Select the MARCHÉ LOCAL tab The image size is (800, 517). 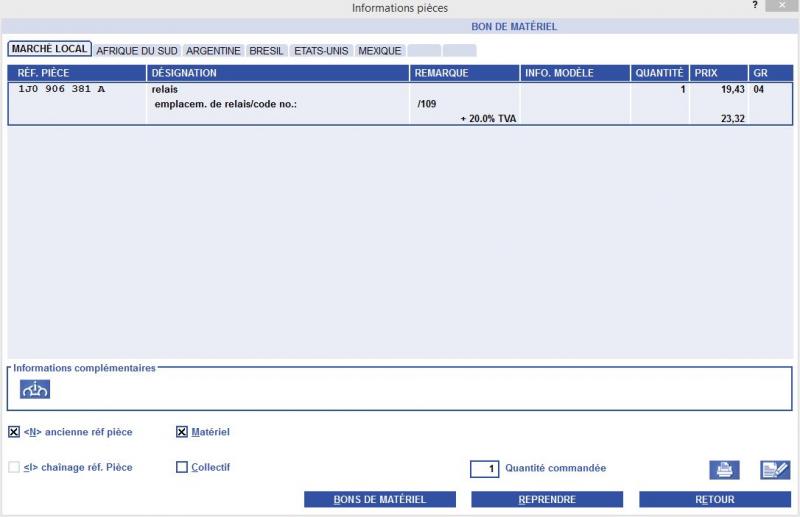pos(49,49)
